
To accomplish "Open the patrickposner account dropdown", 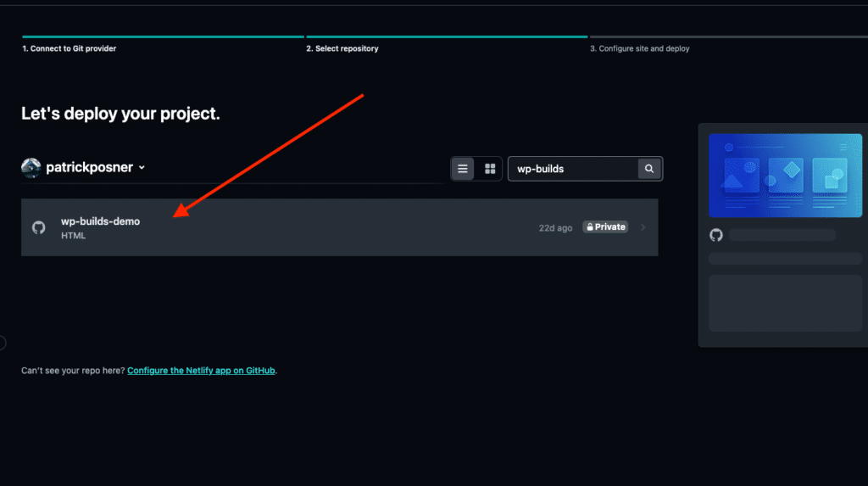I will pos(95,167).
